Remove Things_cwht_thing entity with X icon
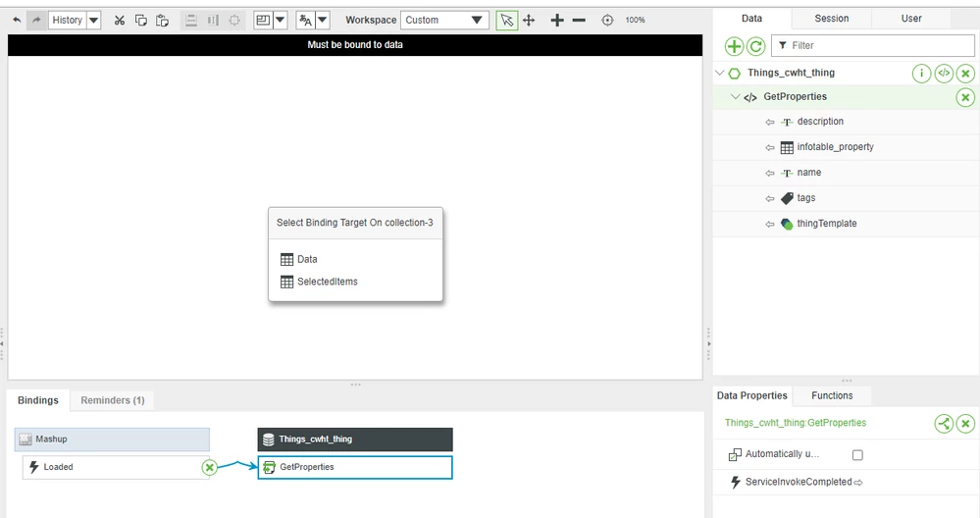Viewport: 980px width, 518px height. 965,74
